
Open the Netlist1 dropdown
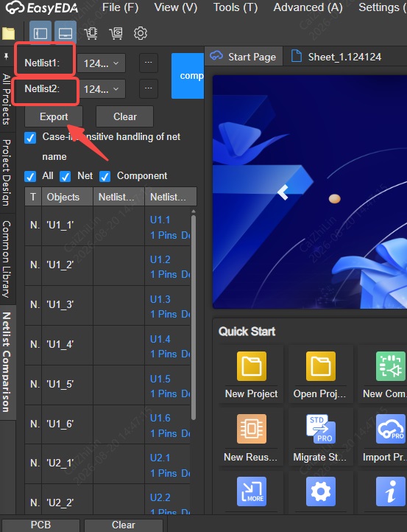coord(101,63)
